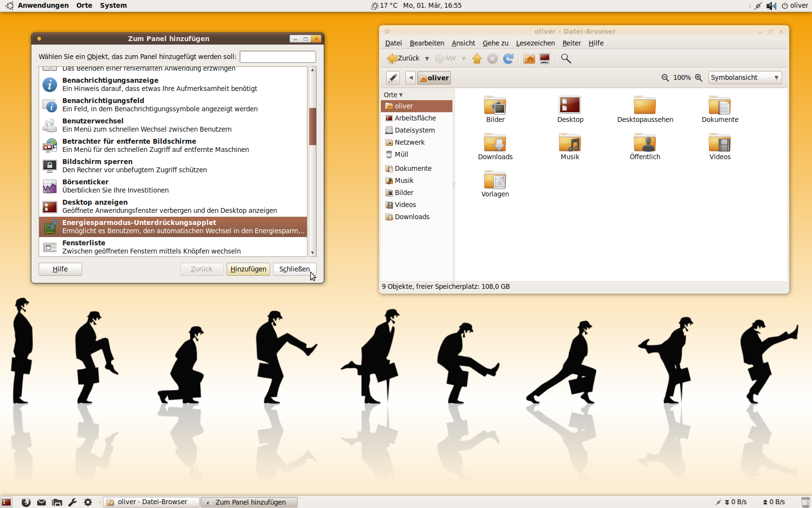
Task: Select Dateisystem in the sidebar
Action: [414, 130]
